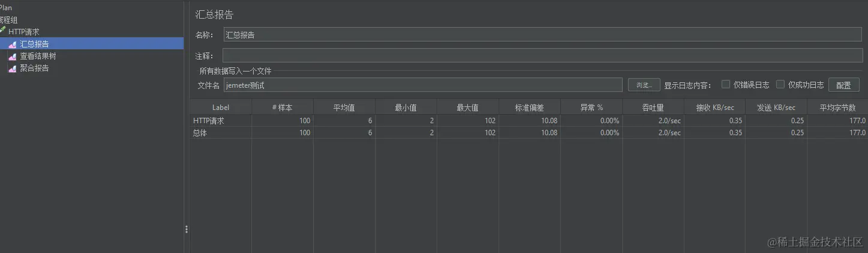Click the 2.0/sec throughput in HTTP请求 row

click(x=669, y=121)
